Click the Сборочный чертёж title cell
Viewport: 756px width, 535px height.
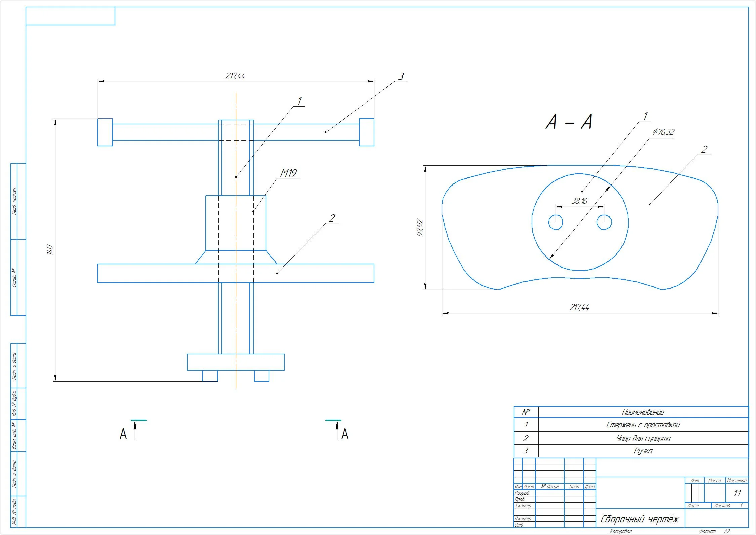640,519
